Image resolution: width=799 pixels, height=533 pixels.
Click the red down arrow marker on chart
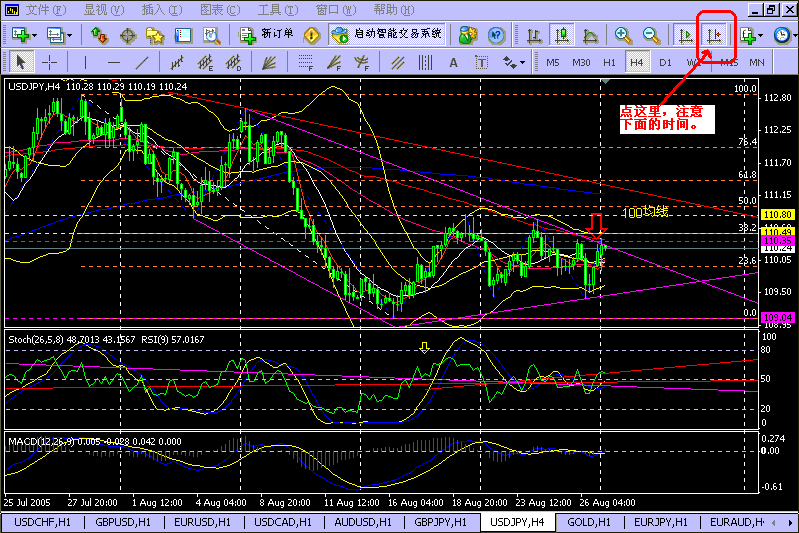[597, 224]
